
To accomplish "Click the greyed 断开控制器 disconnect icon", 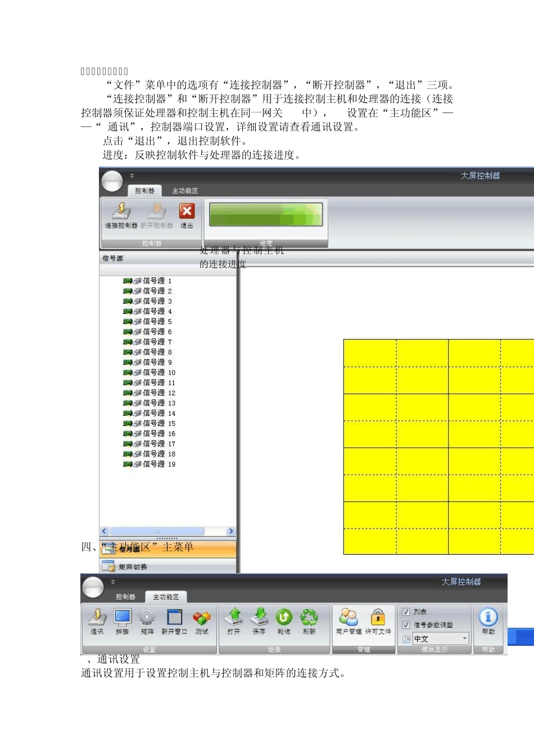I will click(x=157, y=211).
